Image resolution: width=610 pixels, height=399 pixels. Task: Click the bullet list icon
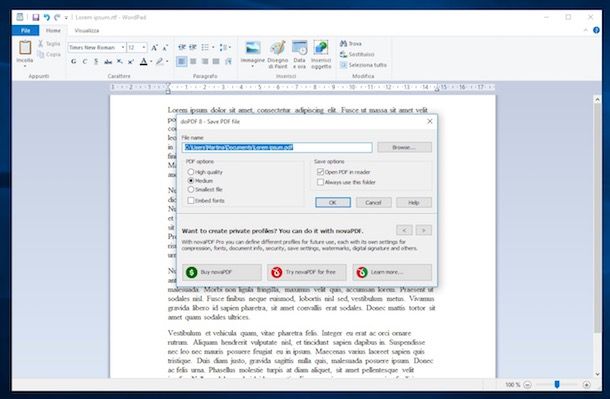pyautogui.click(x=205, y=47)
